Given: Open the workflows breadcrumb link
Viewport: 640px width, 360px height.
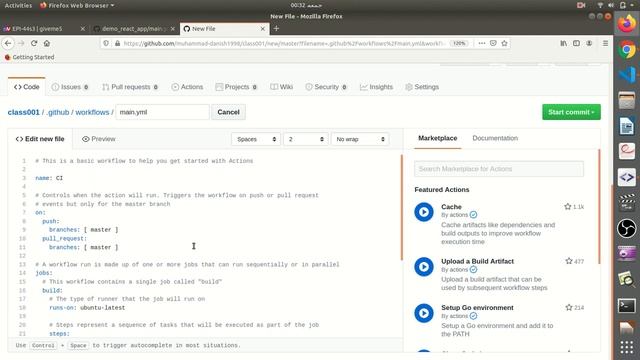Looking at the screenshot, I should tap(92, 112).
